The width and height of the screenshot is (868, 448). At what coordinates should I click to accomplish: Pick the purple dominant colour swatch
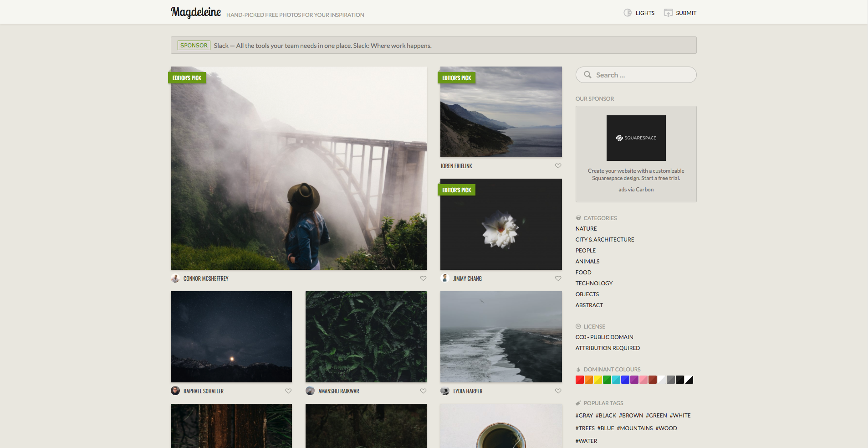click(x=634, y=380)
